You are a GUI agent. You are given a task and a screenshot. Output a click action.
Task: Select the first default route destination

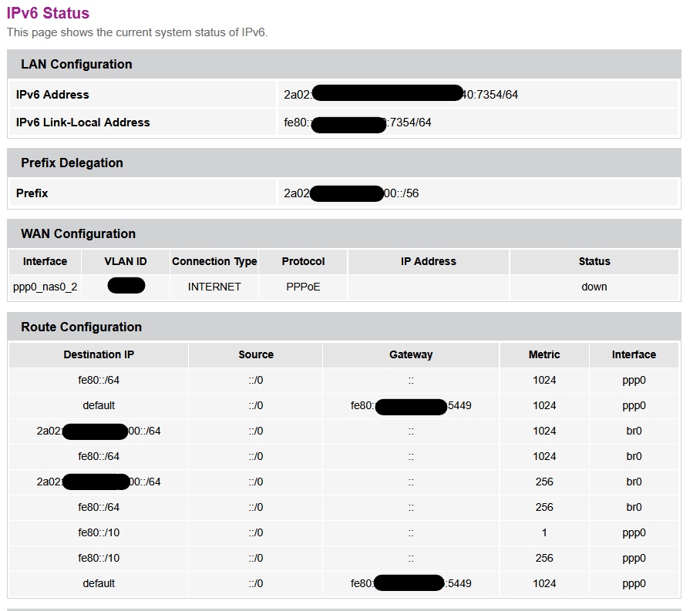click(x=99, y=405)
